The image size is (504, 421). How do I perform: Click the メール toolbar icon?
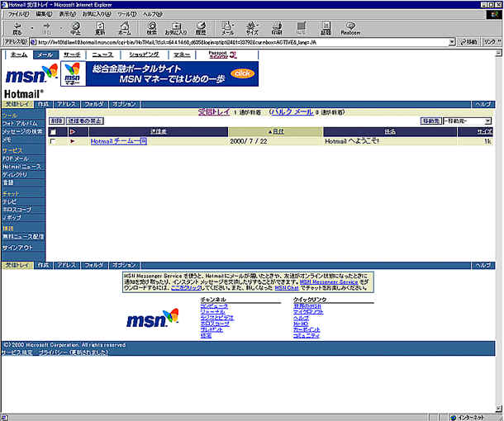[227, 28]
